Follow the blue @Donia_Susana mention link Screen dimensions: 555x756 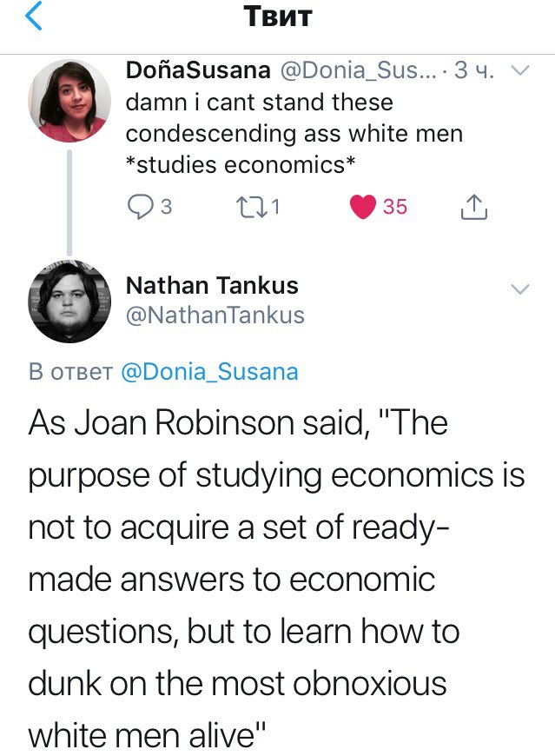click(208, 372)
